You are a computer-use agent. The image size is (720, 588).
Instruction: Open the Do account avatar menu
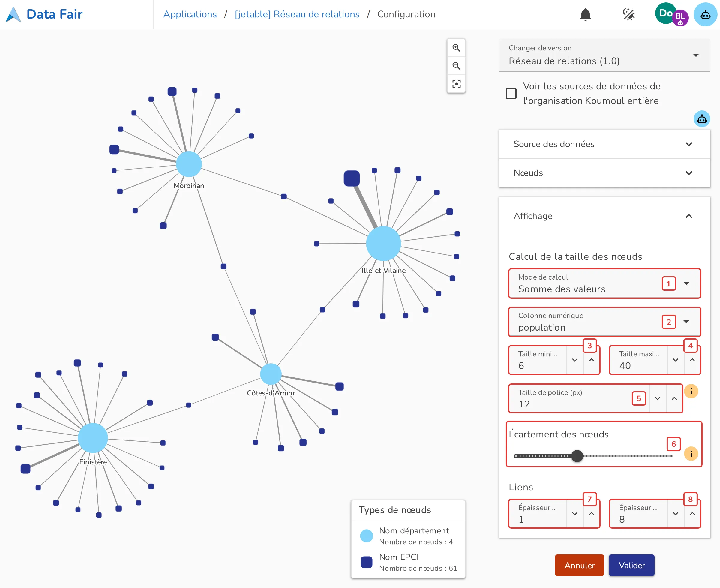coord(666,13)
